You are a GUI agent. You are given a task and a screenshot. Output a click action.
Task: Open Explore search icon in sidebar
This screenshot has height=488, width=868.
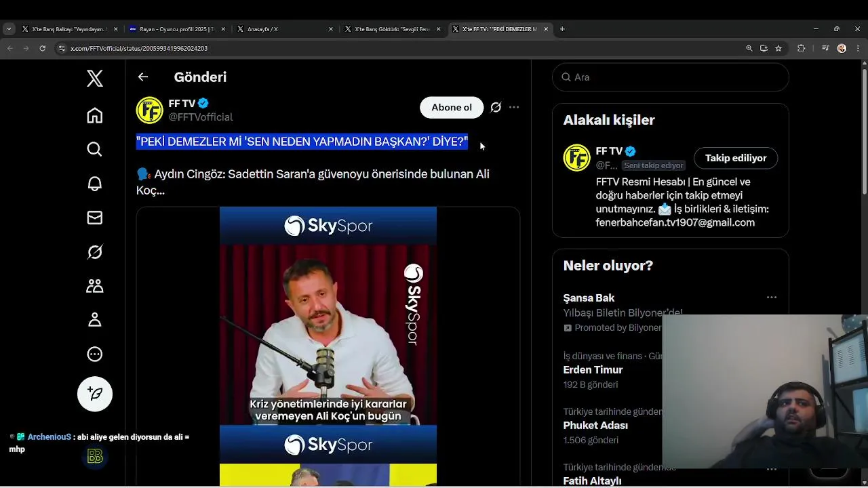95,149
